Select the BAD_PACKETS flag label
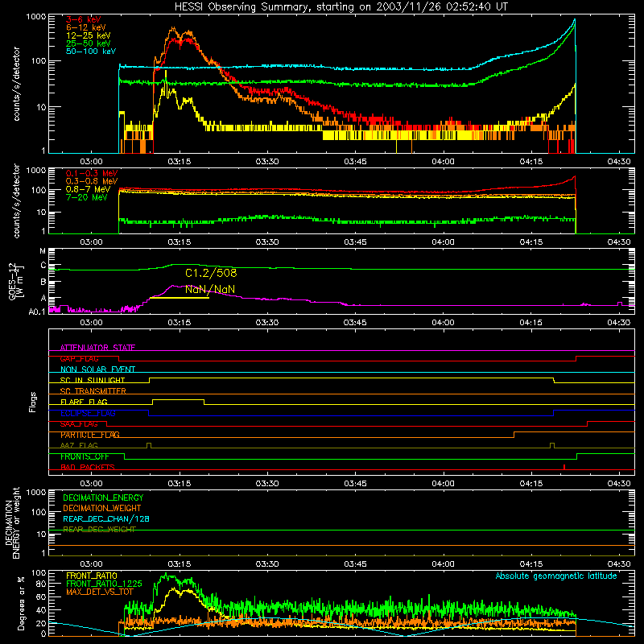The width and height of the screenshot is (644, 644). click(x=88, y=467)
